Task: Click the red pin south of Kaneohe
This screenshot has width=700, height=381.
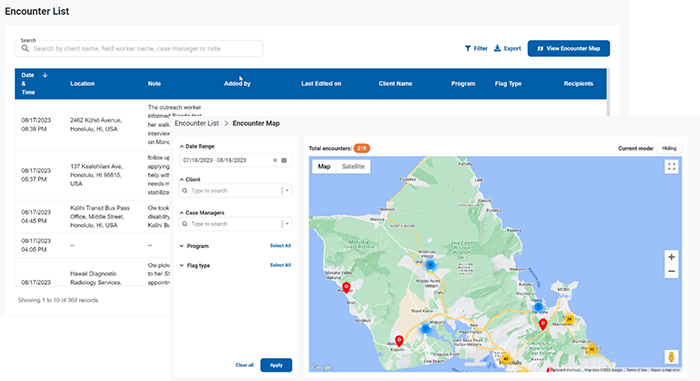Action: (x=543, y=324)
